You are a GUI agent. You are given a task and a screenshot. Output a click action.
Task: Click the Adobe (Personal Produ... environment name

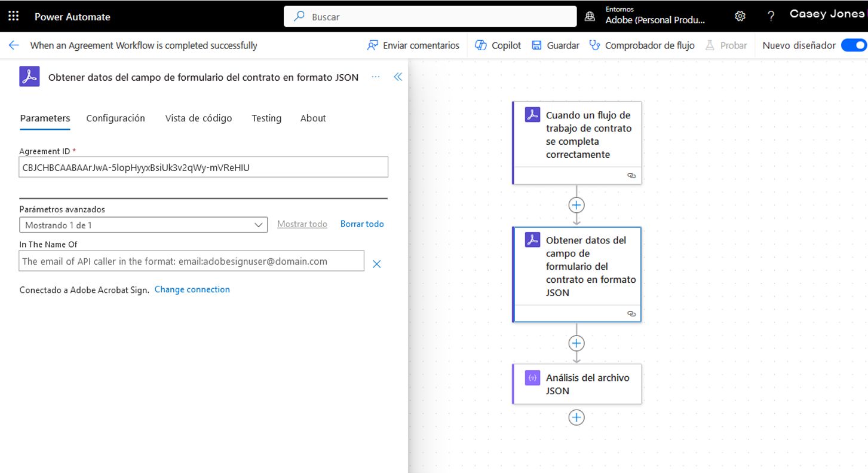(x=655, y=20)
